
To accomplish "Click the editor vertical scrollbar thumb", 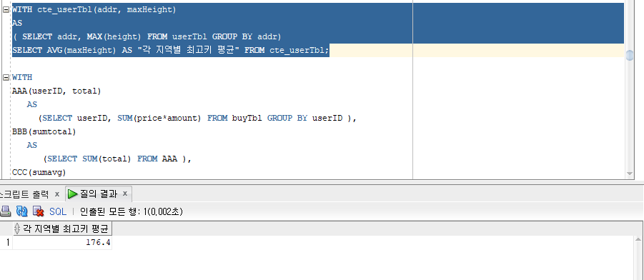I will tap(630, 55).
